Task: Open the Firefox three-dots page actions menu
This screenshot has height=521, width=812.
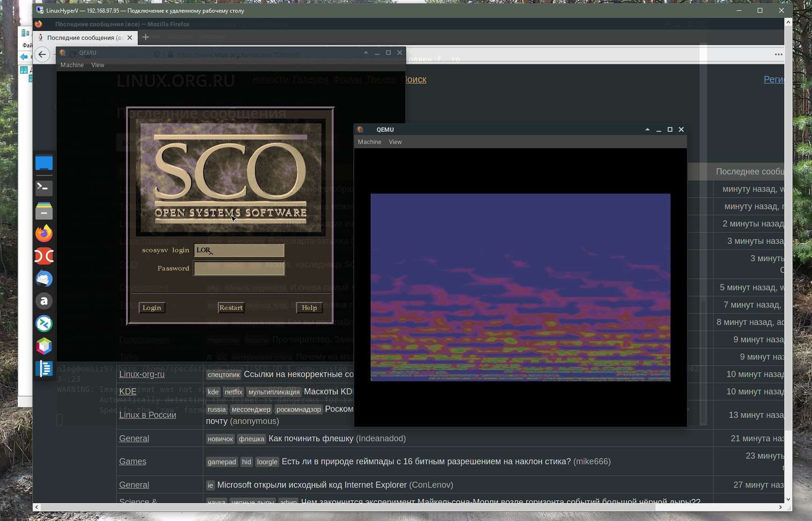Action: click(x=779, y=54)
